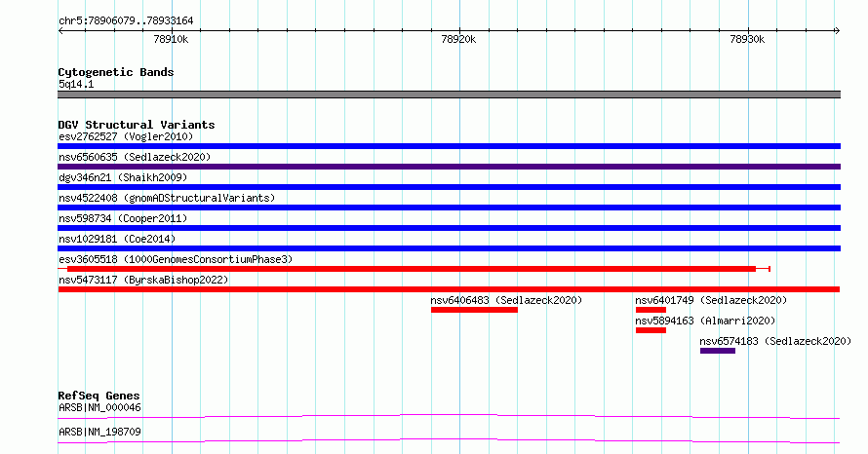Select the short red bar under nsv6401749
868x454 pixels.
click(x=651, y=310)
